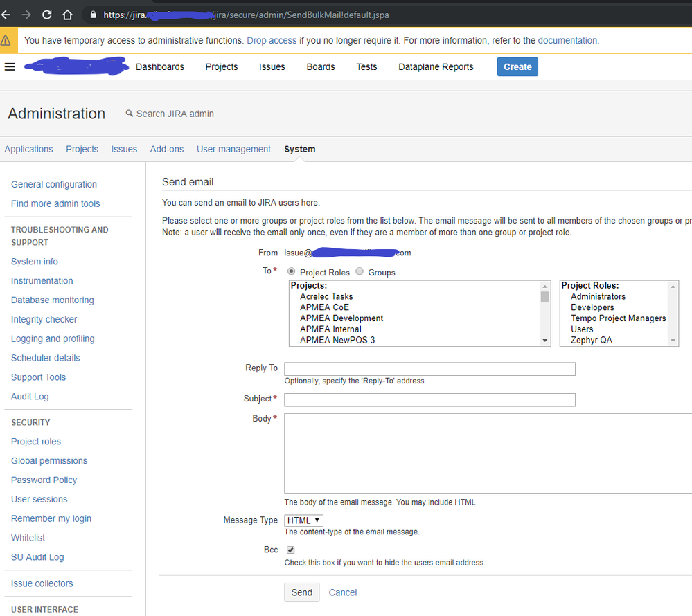692x616 pixels.
Task: Select the Project Roles radio button
Action: click(291, 271)
